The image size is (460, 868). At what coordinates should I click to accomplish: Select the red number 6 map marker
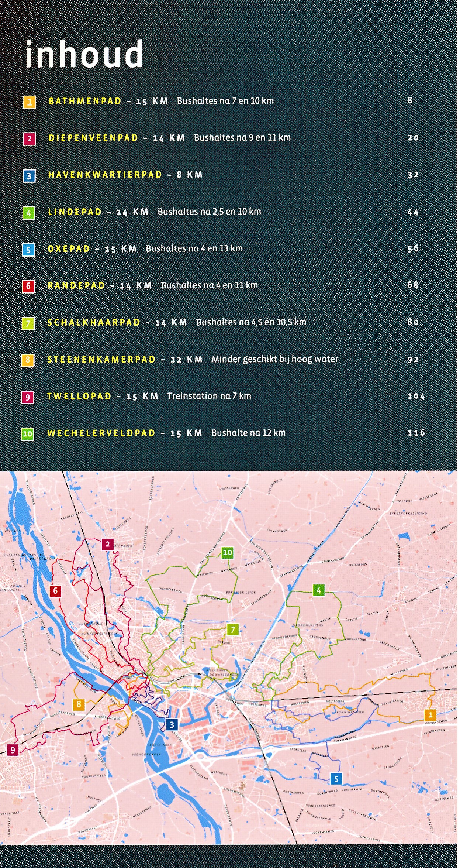(x=55, y=591)
